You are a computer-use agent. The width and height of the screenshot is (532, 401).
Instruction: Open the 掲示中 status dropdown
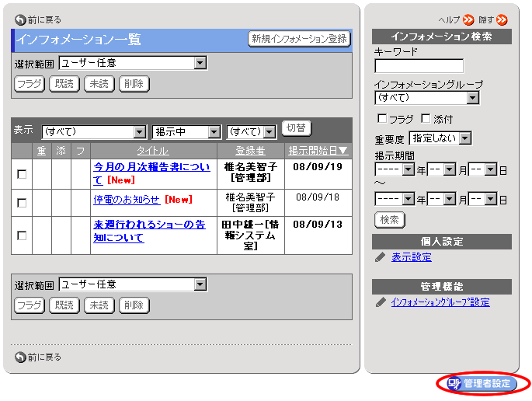click(186, 132)
